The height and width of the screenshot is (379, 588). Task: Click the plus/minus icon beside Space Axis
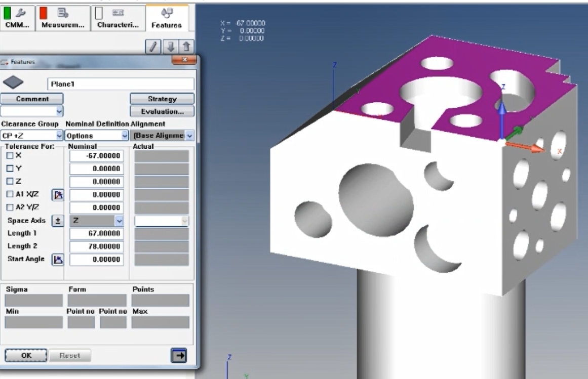(57, 220)
